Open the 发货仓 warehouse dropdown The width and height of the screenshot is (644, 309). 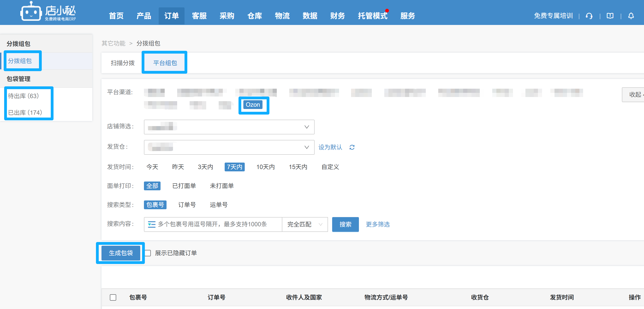pos(229,147)
